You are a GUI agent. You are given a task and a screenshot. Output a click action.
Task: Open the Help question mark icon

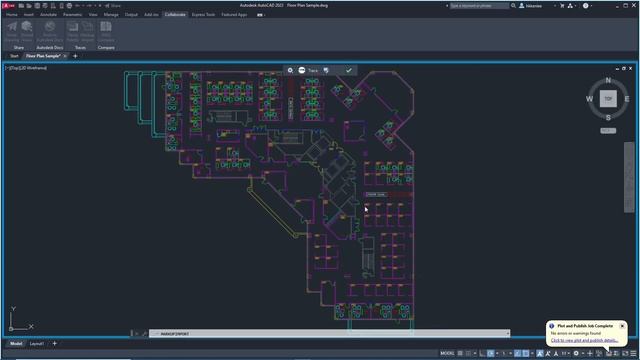coord(586,6)
